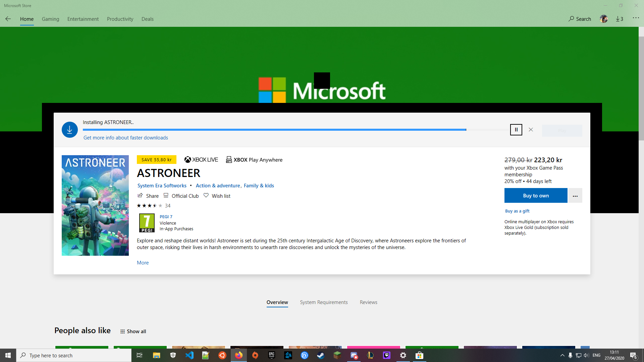Image resolution: width=644 pixels, height=362 pixels.
Task: Open the user profile avatar
Action: (604, 19)
